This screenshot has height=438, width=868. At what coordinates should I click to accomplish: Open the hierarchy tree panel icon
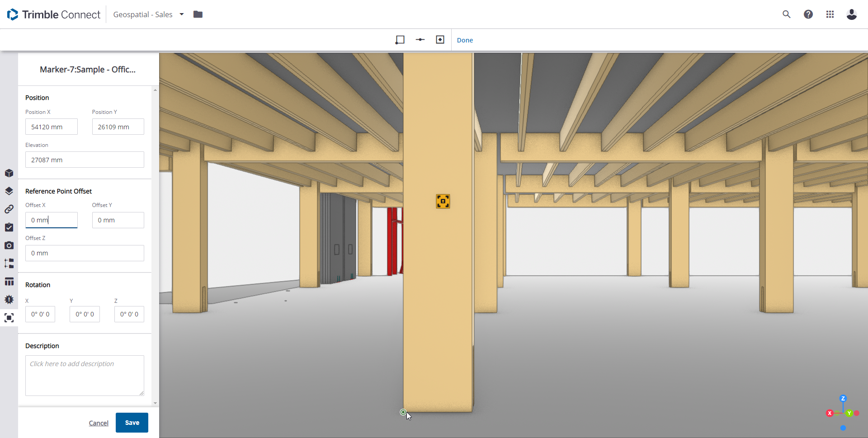9,263
